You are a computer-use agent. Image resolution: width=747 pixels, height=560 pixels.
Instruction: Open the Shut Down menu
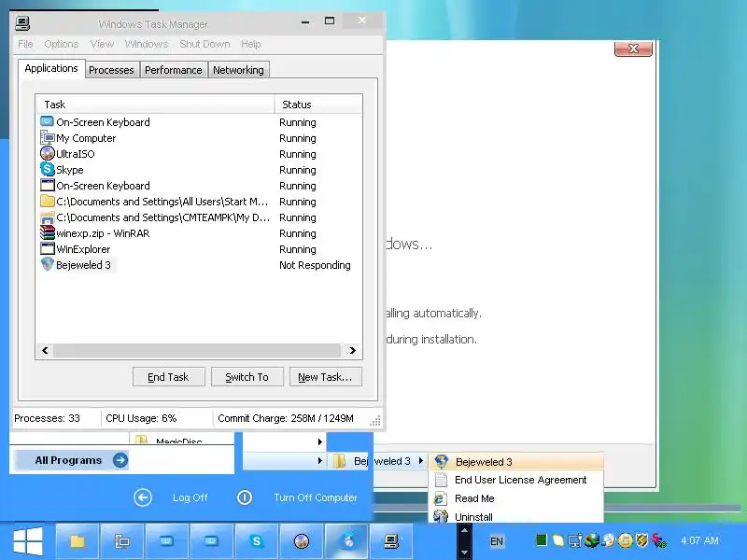(x=204, y=44)
